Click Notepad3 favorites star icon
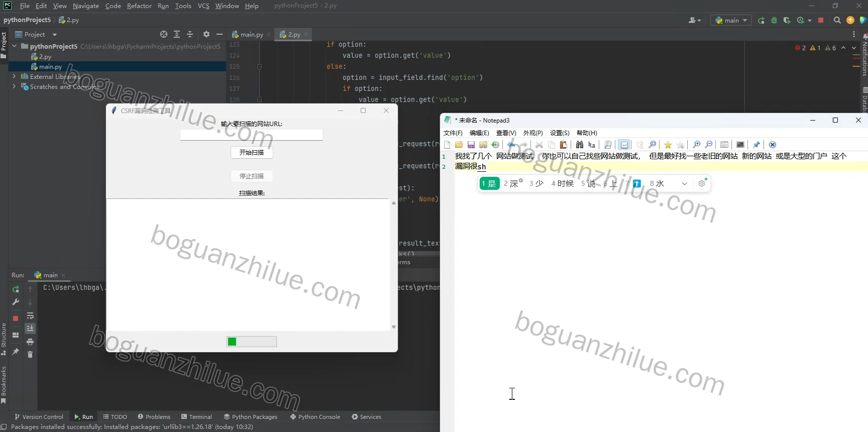This screenshot has height=432, width=868. tap(668, 145)
